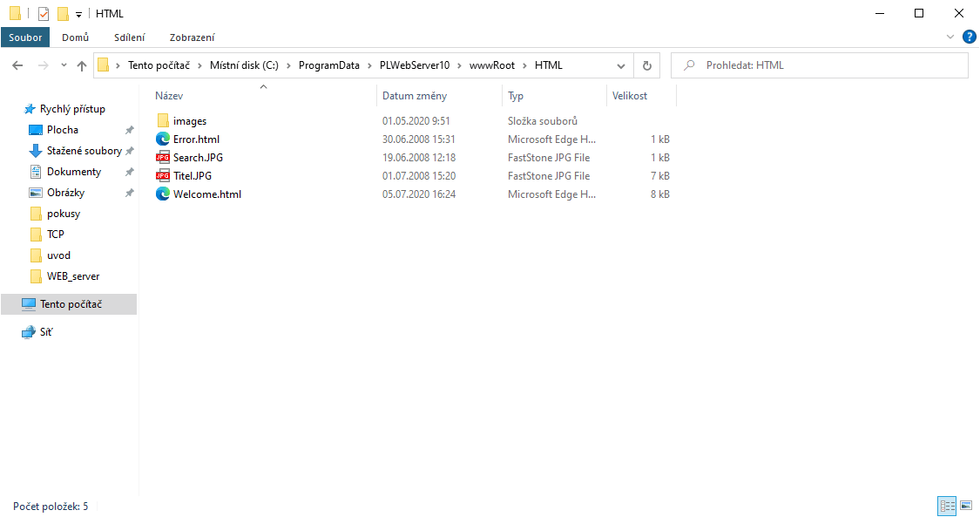This screenshot has width=980, height=517.
Task: Open the images folder
Action: click(189, 121)
